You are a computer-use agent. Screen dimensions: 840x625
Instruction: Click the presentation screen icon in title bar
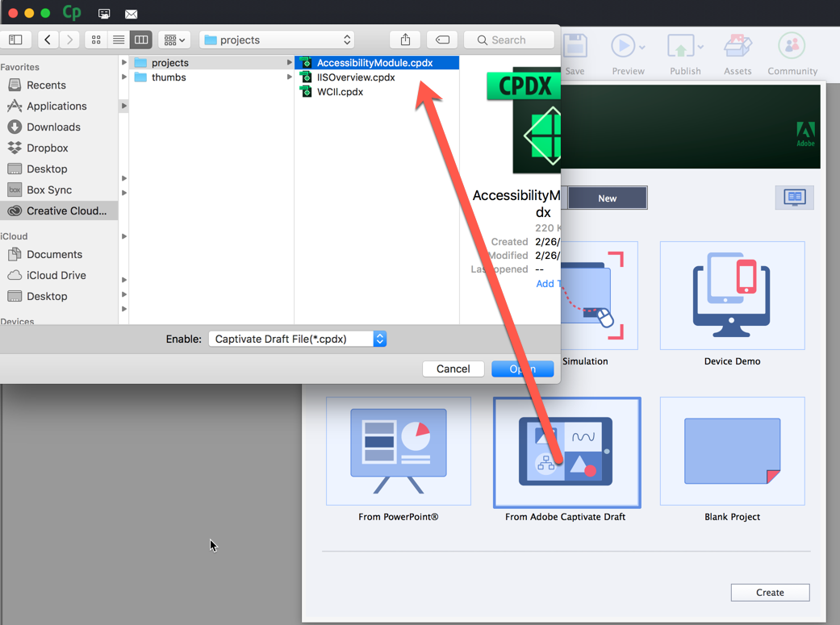click(x=104, y=14)
